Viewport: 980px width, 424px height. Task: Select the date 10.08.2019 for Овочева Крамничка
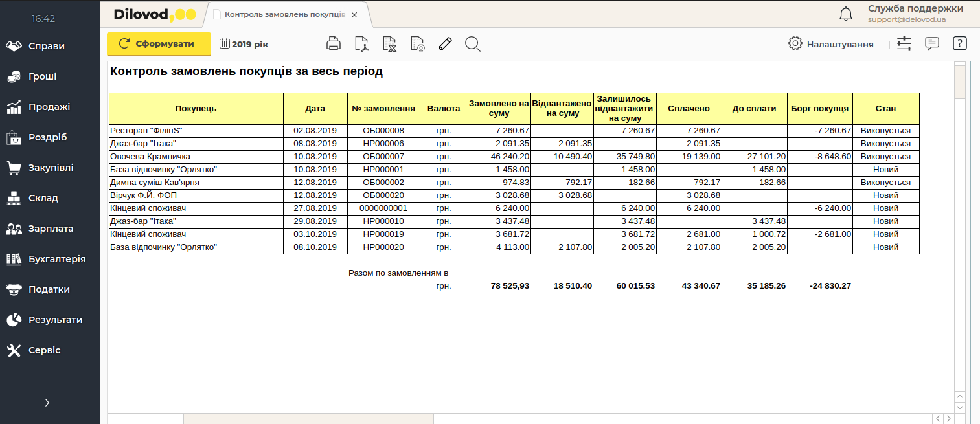pos(315,157)
